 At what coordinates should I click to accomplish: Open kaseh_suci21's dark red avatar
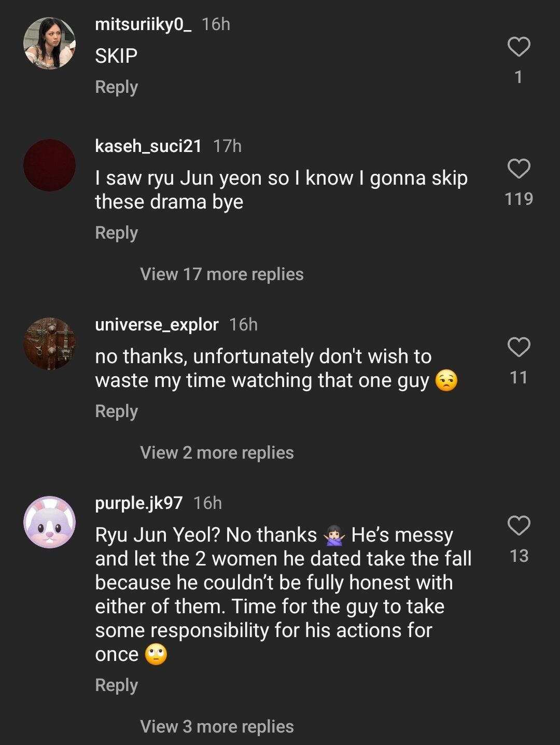click(50, 165)
